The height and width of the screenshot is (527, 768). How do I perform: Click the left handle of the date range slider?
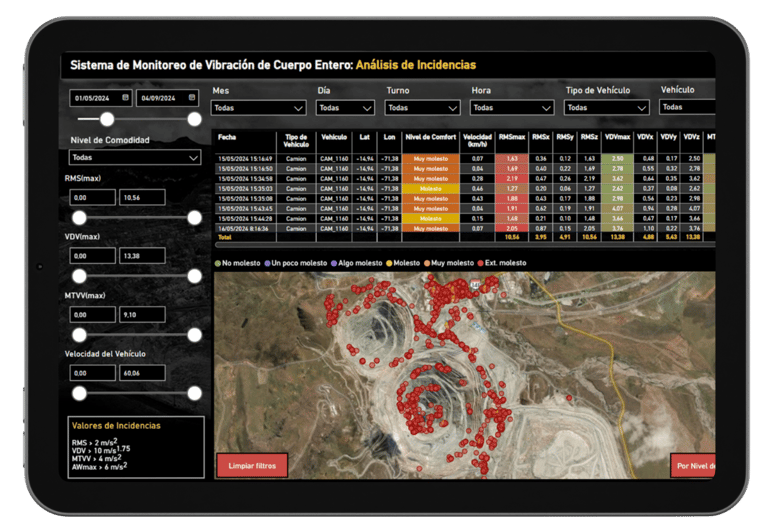(107, 119)
